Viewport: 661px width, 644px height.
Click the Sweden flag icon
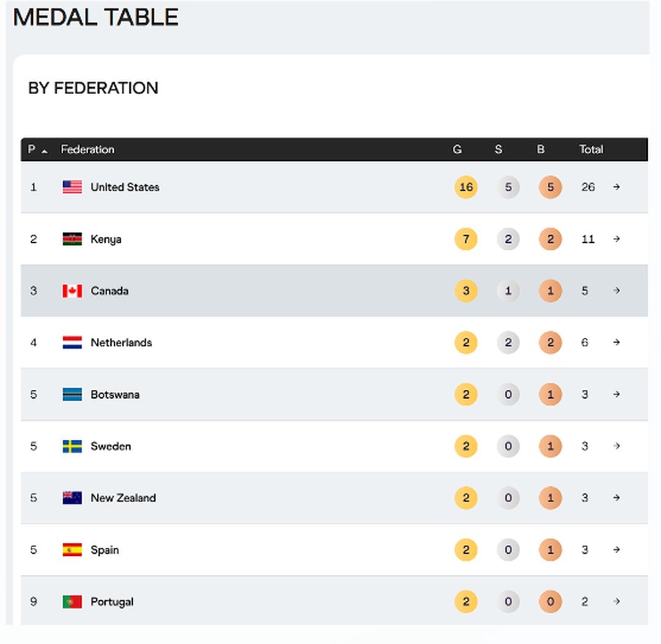(x=71, y=446)
